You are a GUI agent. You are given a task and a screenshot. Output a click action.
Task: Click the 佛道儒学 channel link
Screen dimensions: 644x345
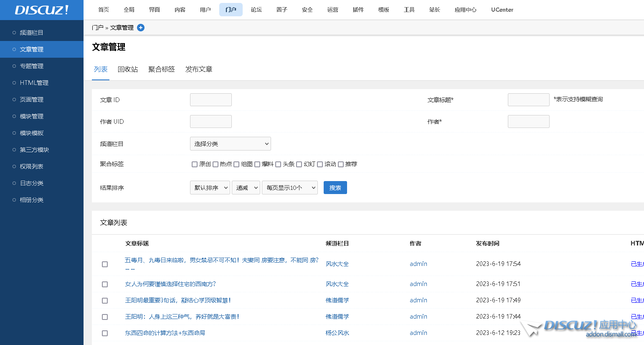point(337,300)
